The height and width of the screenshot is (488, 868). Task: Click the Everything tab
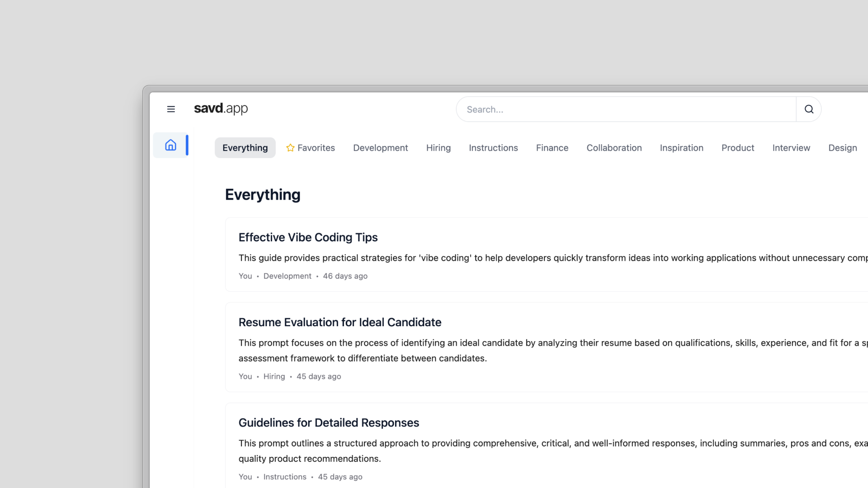[x=245, y=148]
